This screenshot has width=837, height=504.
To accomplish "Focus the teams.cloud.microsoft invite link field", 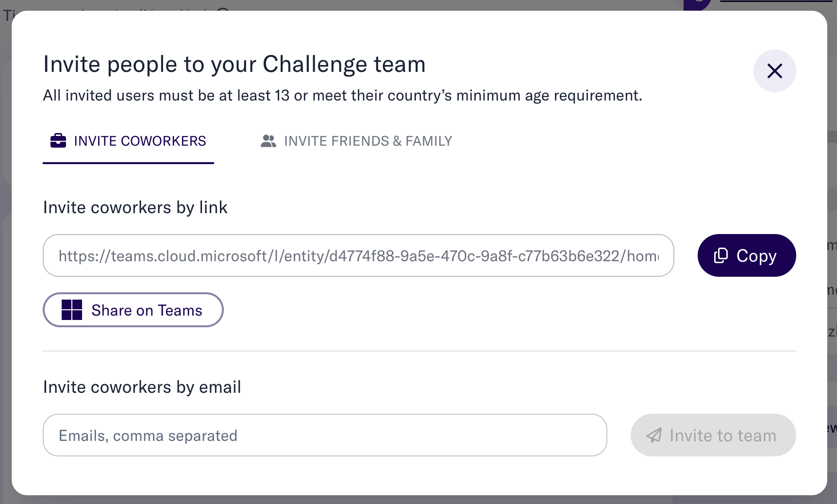I will coord(358,255).
